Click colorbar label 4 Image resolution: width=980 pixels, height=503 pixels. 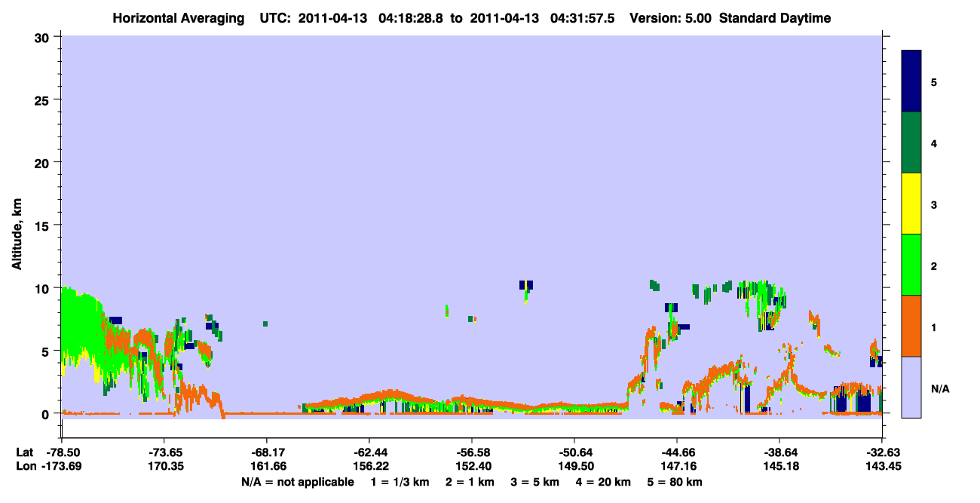pos(934,143)
